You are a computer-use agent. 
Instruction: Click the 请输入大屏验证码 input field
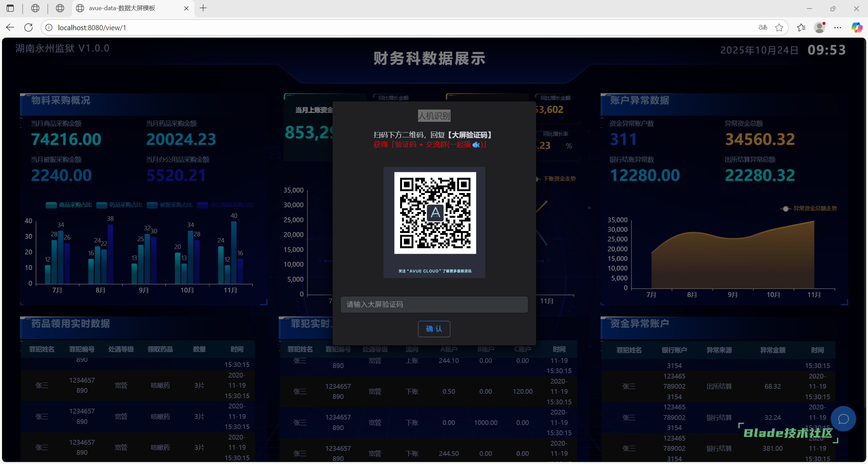pos(434,304)
